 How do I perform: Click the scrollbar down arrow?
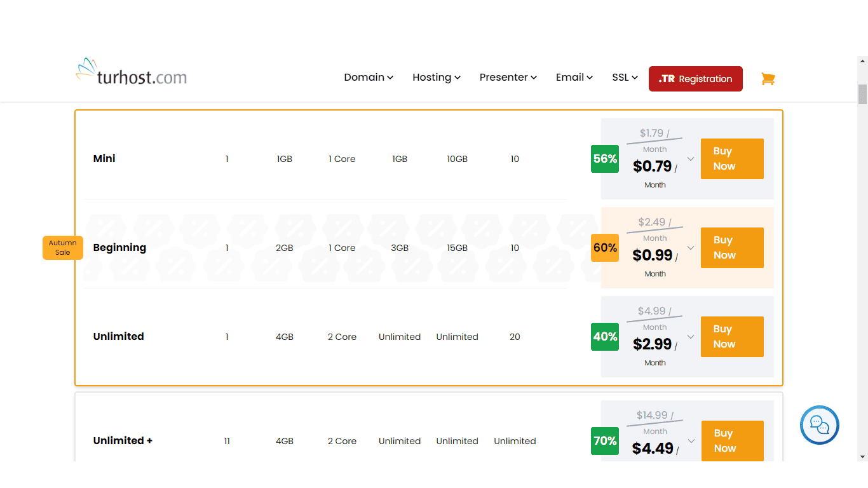coord(862,456)
